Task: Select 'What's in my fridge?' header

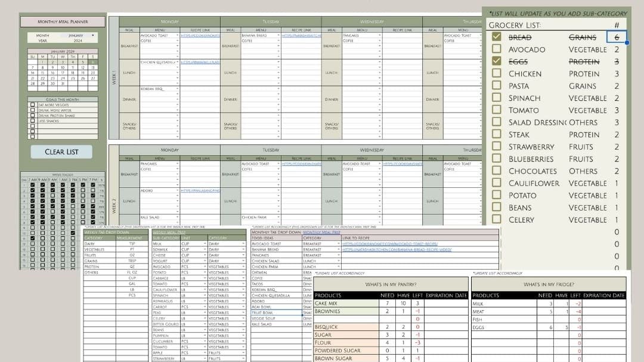Action: click(x=549, y=284)
